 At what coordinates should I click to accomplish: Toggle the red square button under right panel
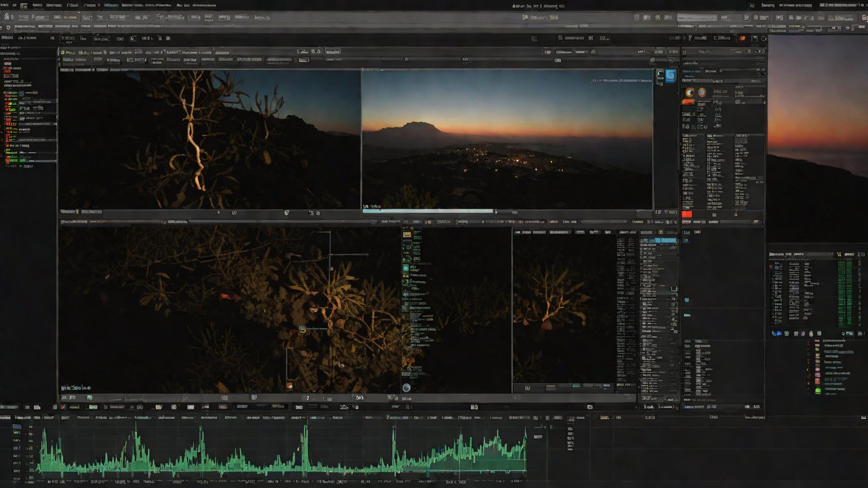click(x=687, y=214)
